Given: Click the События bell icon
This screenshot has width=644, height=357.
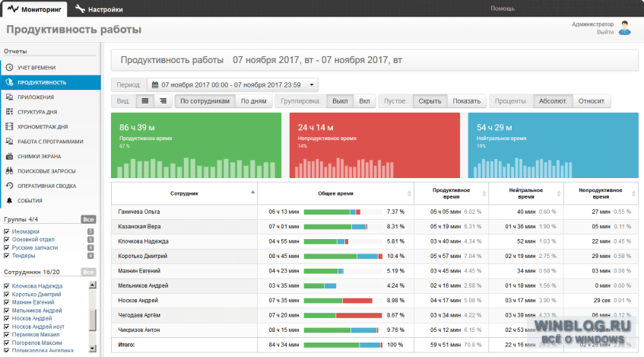Looking at the screenshot, I should (9, 201).
